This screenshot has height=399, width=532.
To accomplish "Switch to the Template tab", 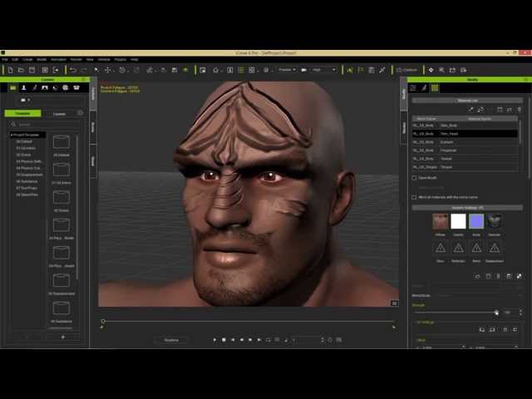I will coord(22,113).
